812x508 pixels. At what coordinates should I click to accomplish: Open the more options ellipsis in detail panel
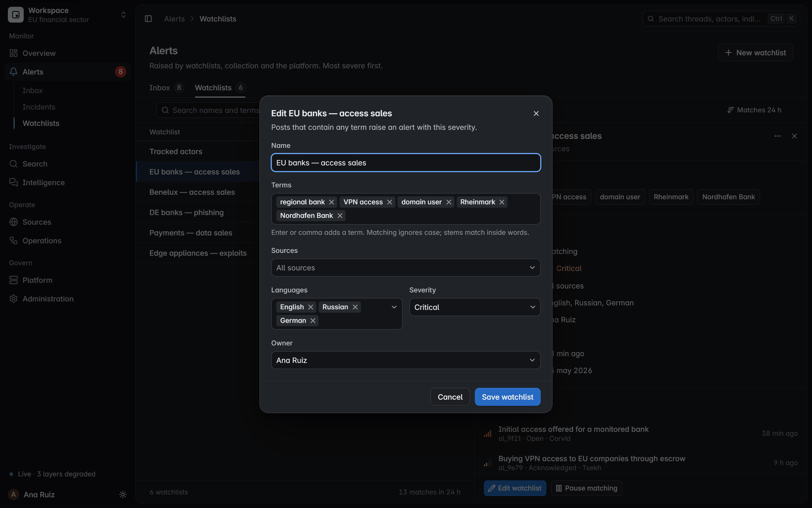coord(777,136)
